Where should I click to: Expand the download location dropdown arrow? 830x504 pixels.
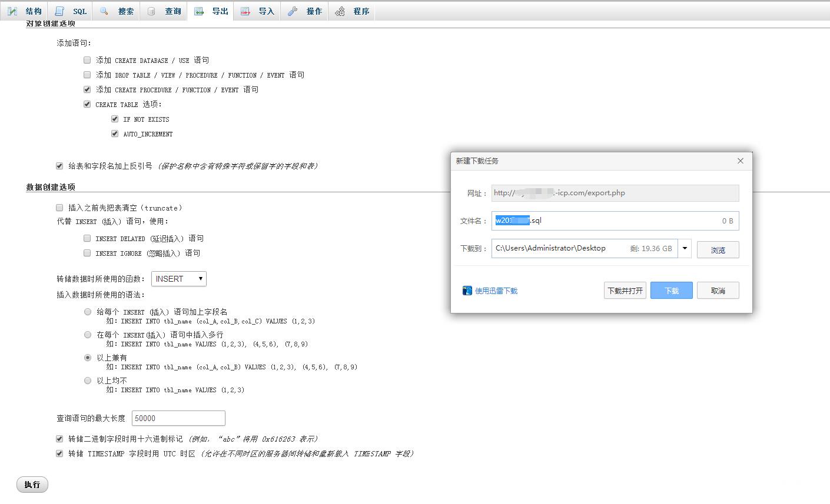point(685,249)
